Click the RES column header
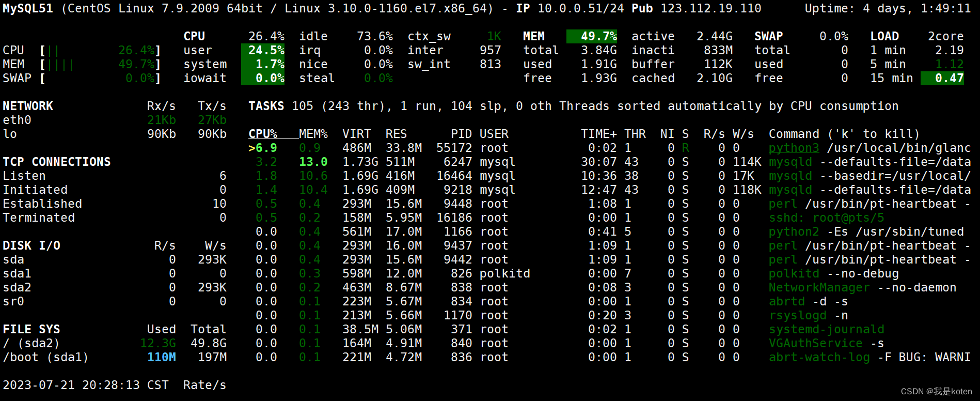The height and width of the screenshot is (401, 980). 396,134
